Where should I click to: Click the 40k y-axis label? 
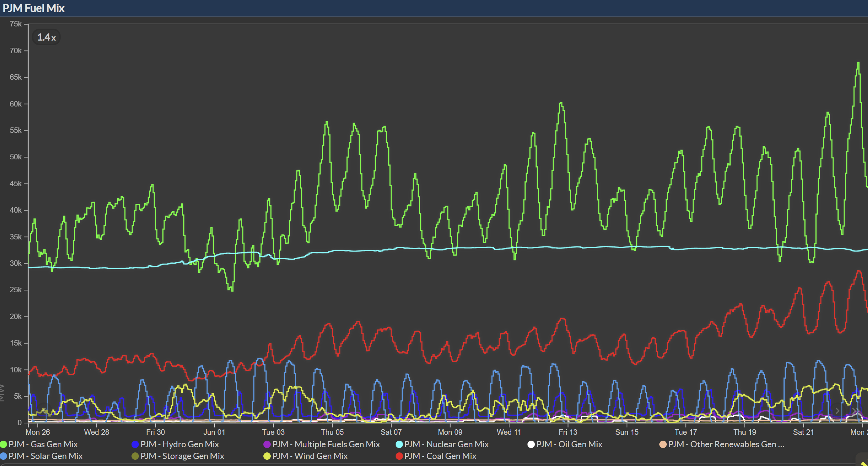16,210
